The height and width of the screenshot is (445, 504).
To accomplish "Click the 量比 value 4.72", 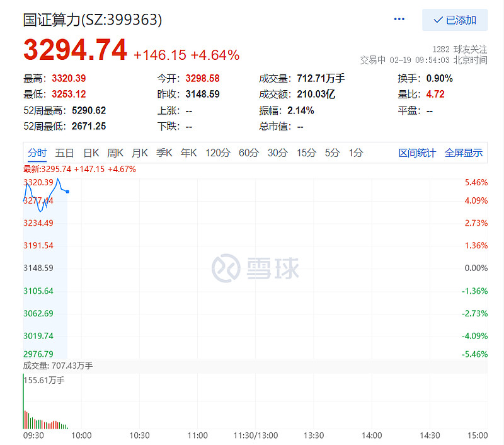I will 435,94.
